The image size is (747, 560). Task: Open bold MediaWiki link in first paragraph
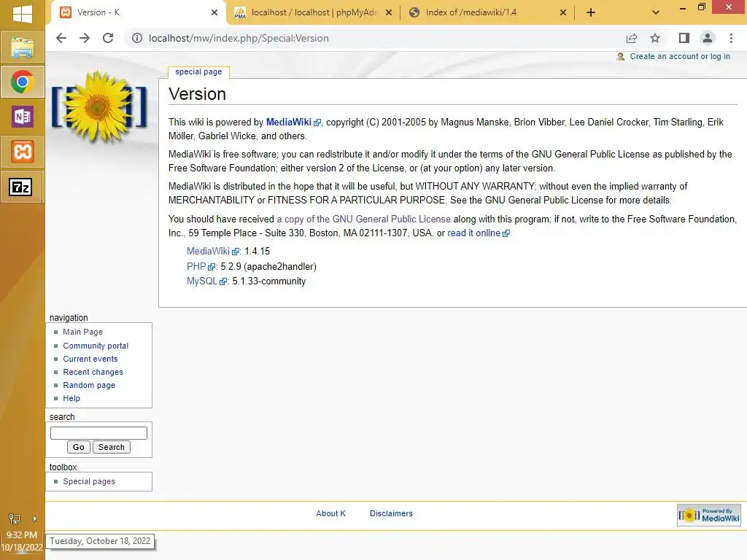tap(289, 122)
